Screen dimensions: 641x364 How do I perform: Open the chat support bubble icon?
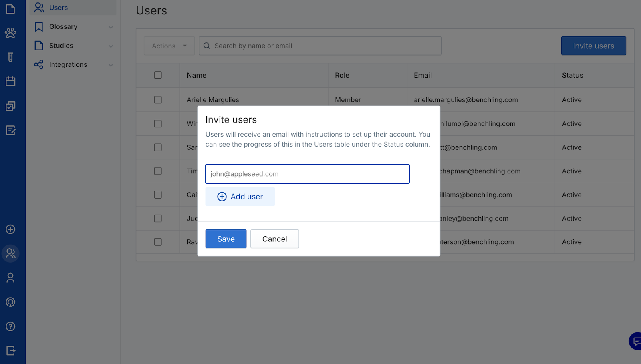point(636,341)
